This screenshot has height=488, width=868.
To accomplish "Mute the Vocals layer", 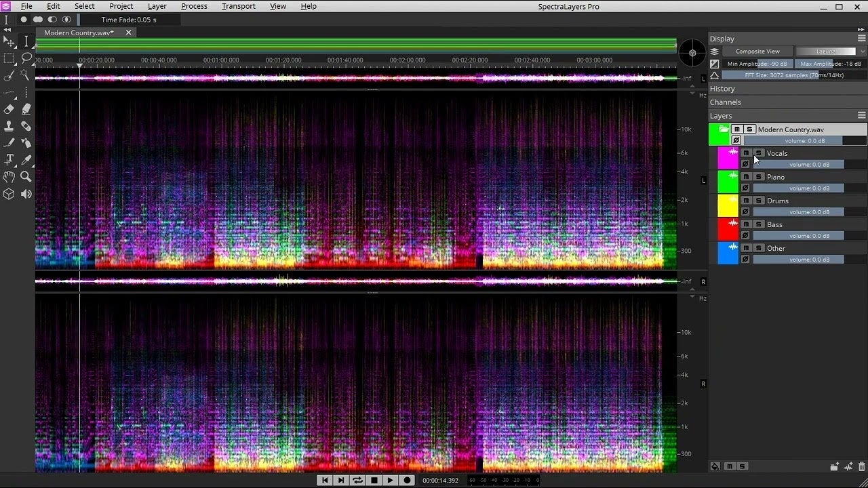I will point(746,153).
